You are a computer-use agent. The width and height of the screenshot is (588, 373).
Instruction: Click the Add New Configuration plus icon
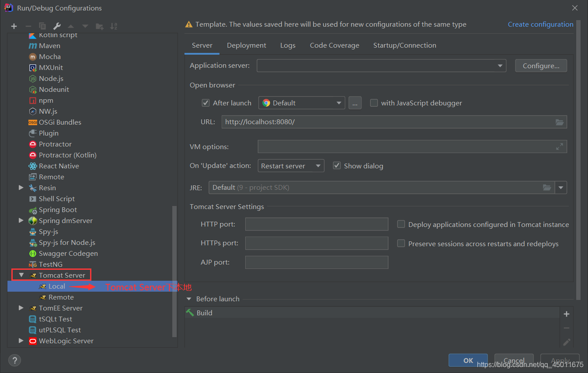(14, 26)
